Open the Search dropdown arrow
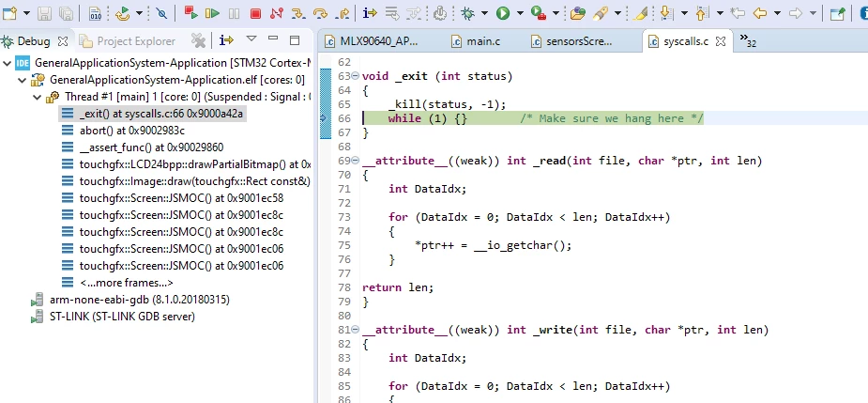This screenshot has height=403, width=868. pos(617,13)
